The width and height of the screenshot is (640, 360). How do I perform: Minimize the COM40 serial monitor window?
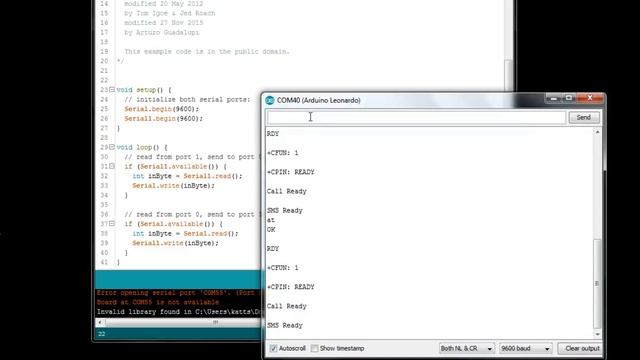click(x=553, y=98)
